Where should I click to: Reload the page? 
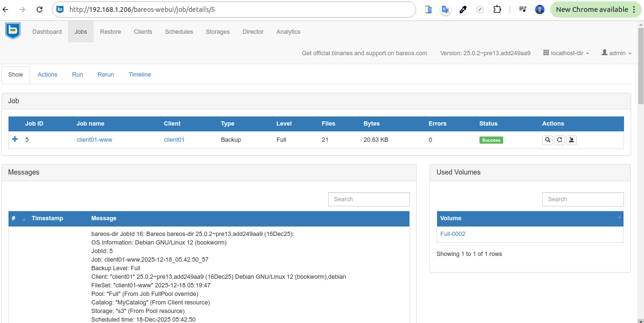click(x=39, y=10)
